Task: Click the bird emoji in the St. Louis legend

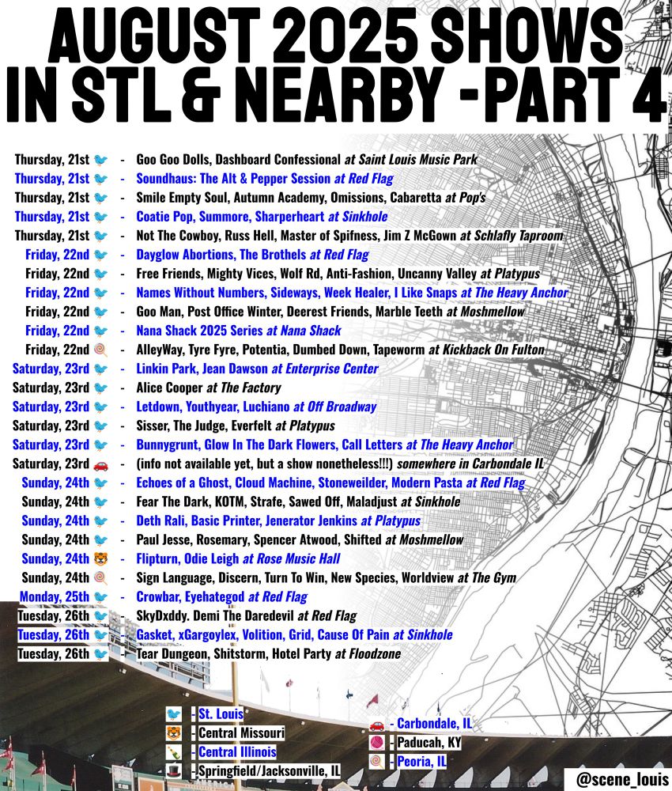Action: (x=174, y=714)
